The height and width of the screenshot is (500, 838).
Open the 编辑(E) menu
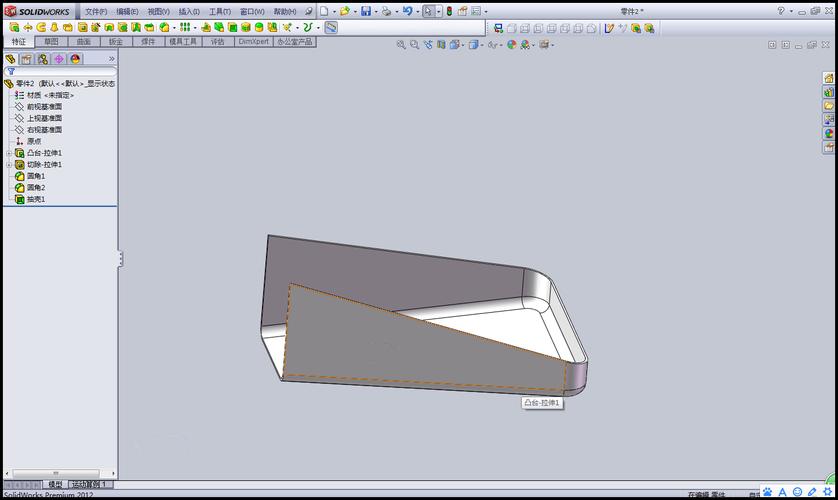[x=127, y=11]
